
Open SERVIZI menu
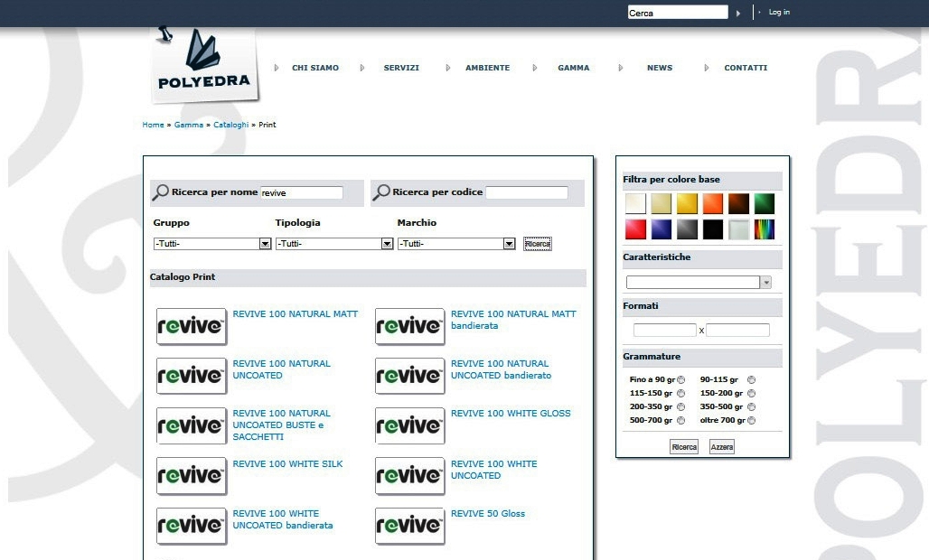(x=401, y=68)
